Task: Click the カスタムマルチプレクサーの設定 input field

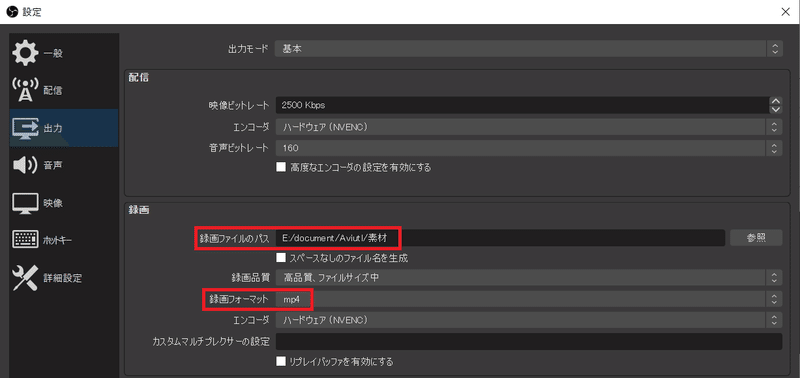Action: [529, 341]
